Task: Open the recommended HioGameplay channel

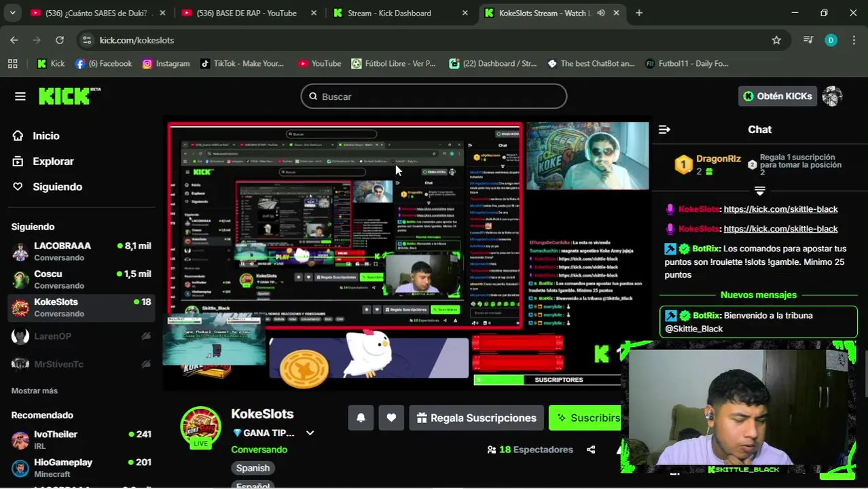Action: (x=82, y=468)
